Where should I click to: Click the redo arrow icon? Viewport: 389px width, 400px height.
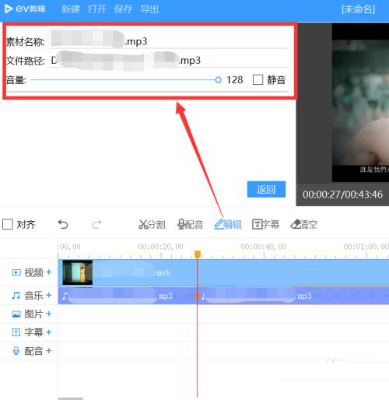point(96,225)
